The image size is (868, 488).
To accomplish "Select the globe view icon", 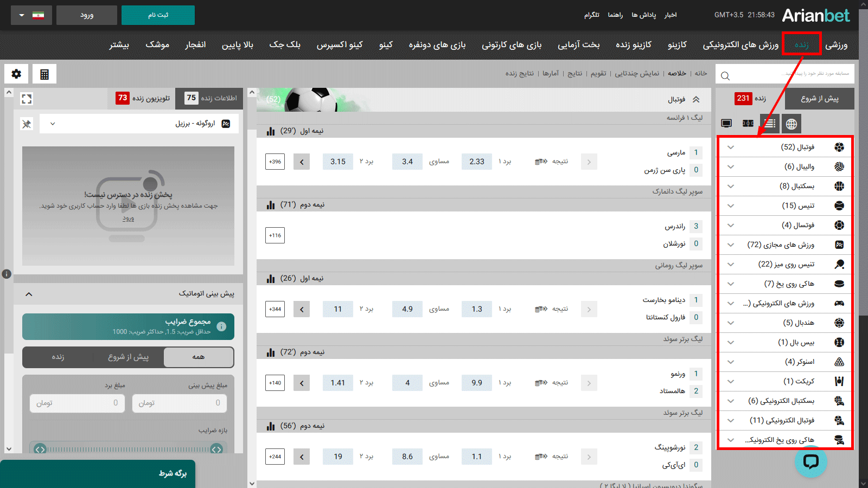I will pos(792,124).
